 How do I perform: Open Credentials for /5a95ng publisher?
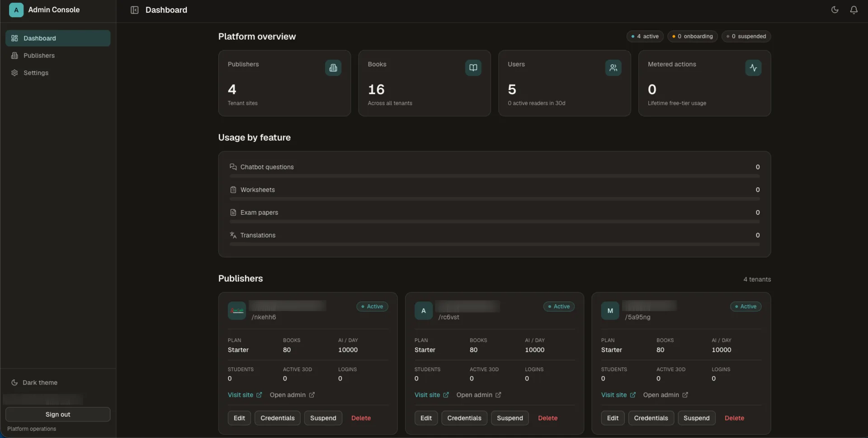click(651, 418)
